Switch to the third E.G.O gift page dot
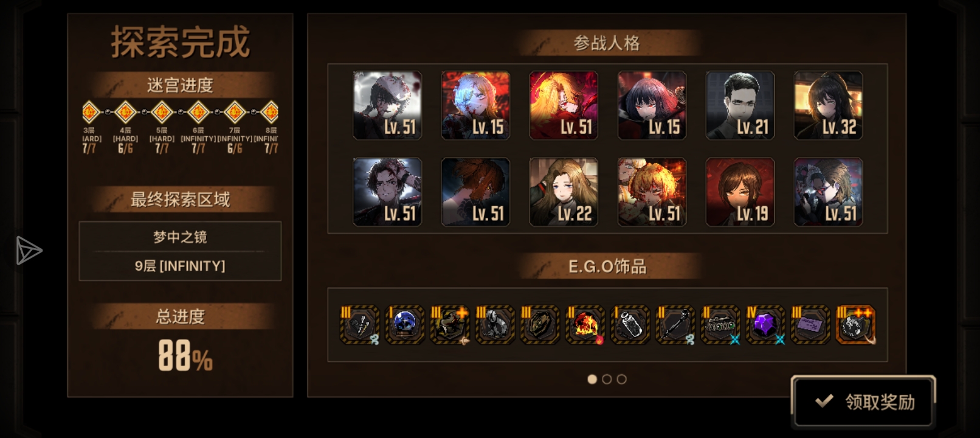 click(x=621, y=379)
